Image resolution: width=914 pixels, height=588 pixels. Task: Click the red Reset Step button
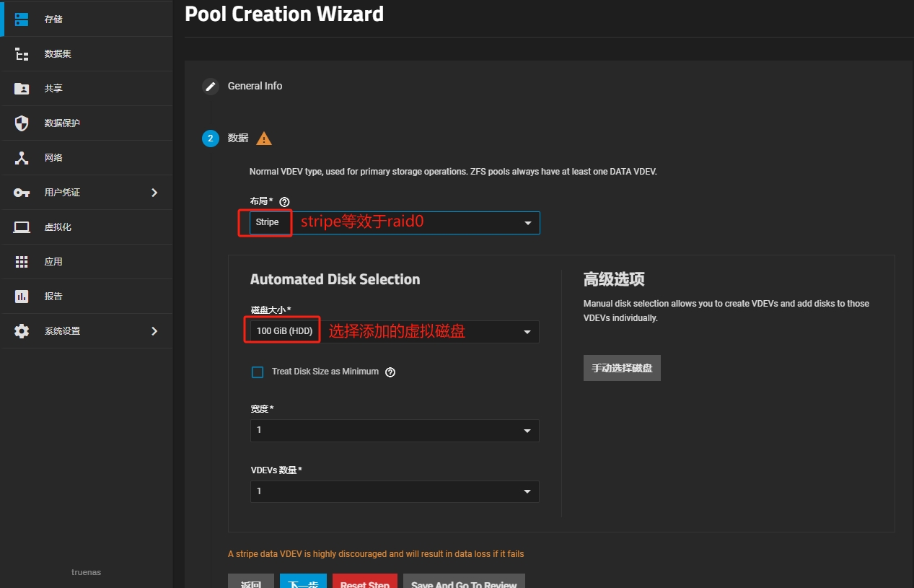tap(364, 582)
